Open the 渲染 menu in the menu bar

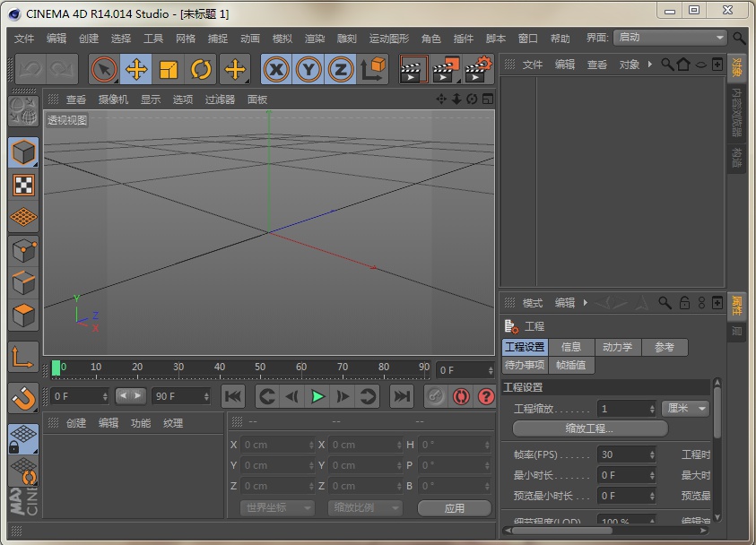[314, 39]
